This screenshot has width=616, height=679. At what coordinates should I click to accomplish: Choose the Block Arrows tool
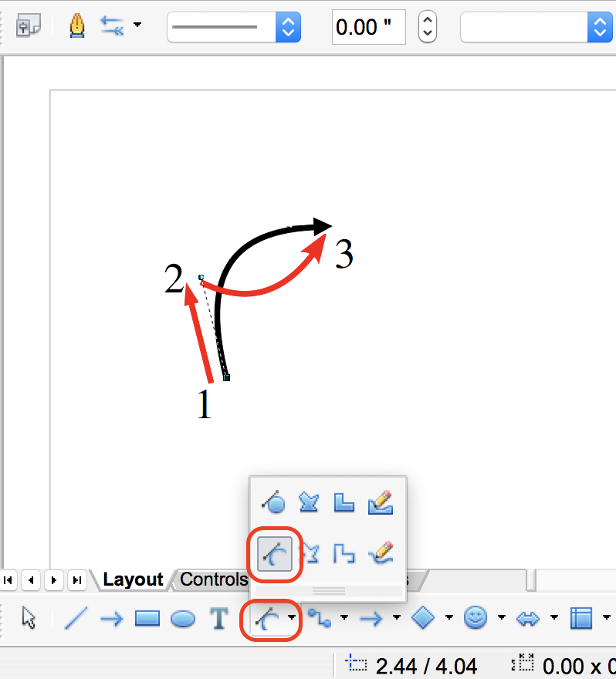click(x=528, y=619)
